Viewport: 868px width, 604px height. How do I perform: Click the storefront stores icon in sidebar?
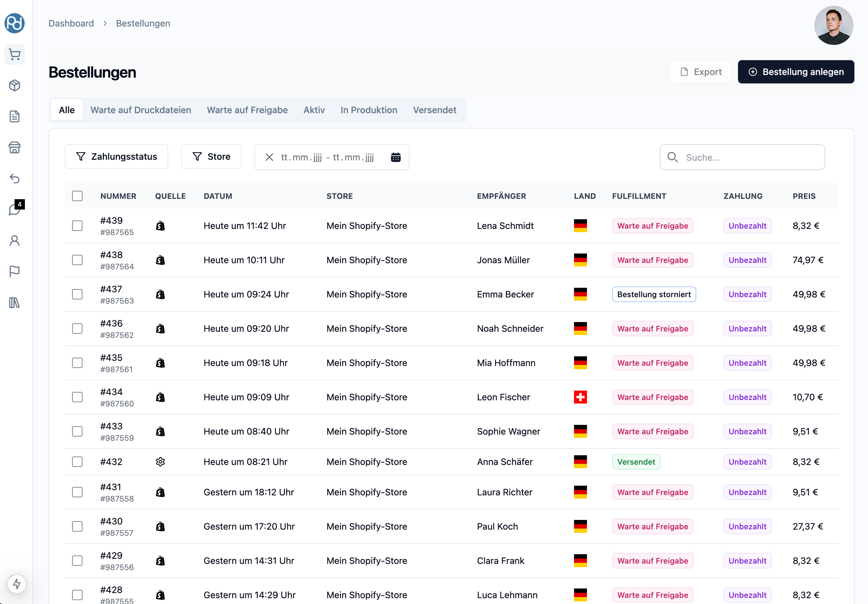point(14,148)
